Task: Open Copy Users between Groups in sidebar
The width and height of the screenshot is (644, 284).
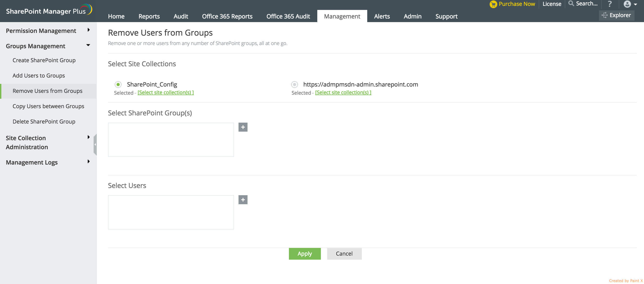Action: tap(48, 106)
